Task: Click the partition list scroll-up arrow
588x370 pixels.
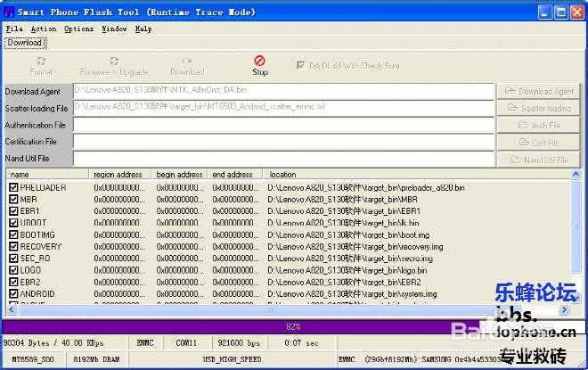Action: (576, 174)
